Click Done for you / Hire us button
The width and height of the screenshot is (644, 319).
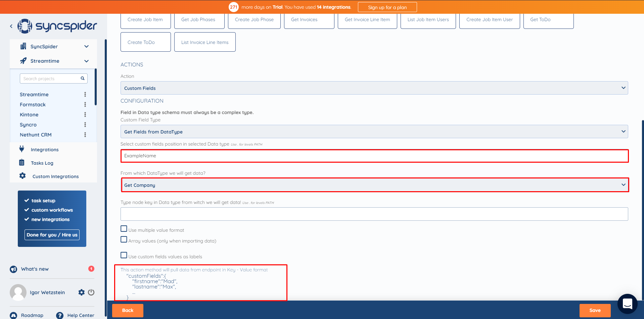52,235
